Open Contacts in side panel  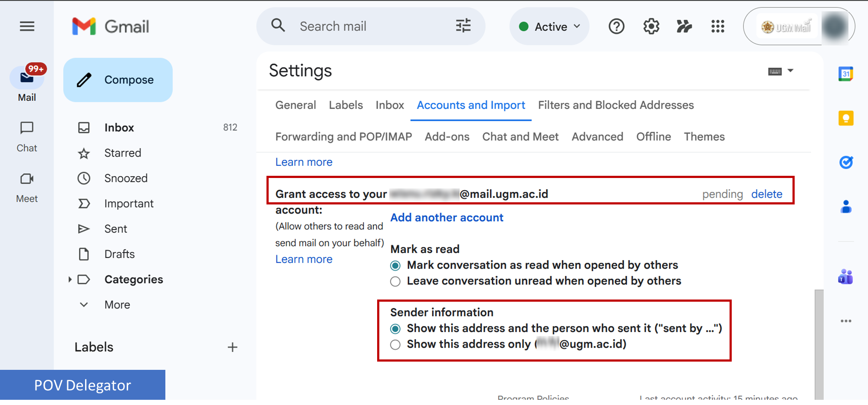click(x=845, y=207)
